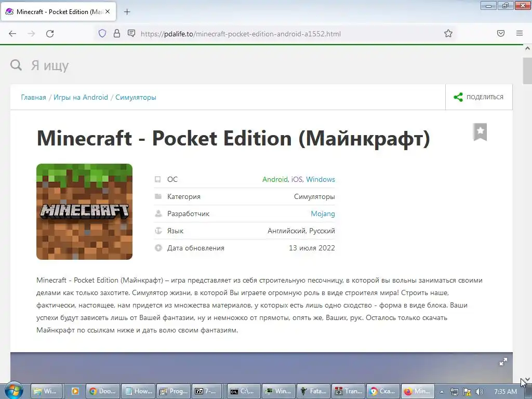Open a new browser tab
The image size is (532, 399).
[127, 12]
